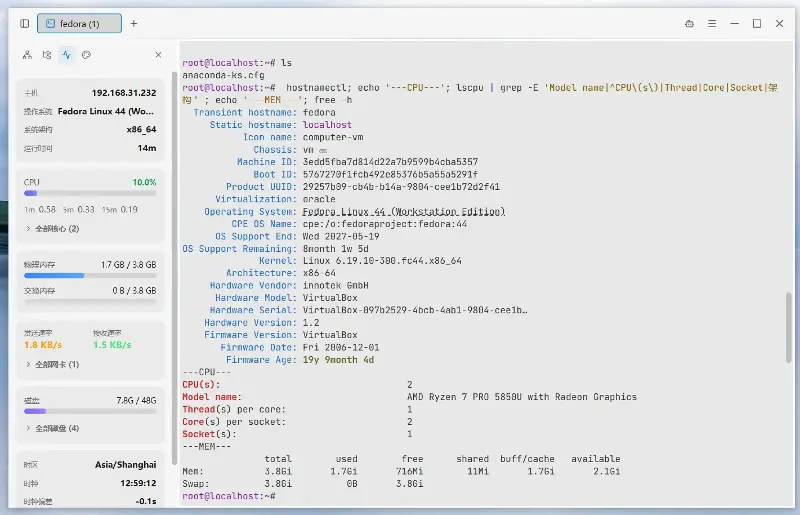The width and height of the screenshot is (800, 515).
Task: Click the AMD Ryzen 7 PRO 5850U model name
Action: 521,397
